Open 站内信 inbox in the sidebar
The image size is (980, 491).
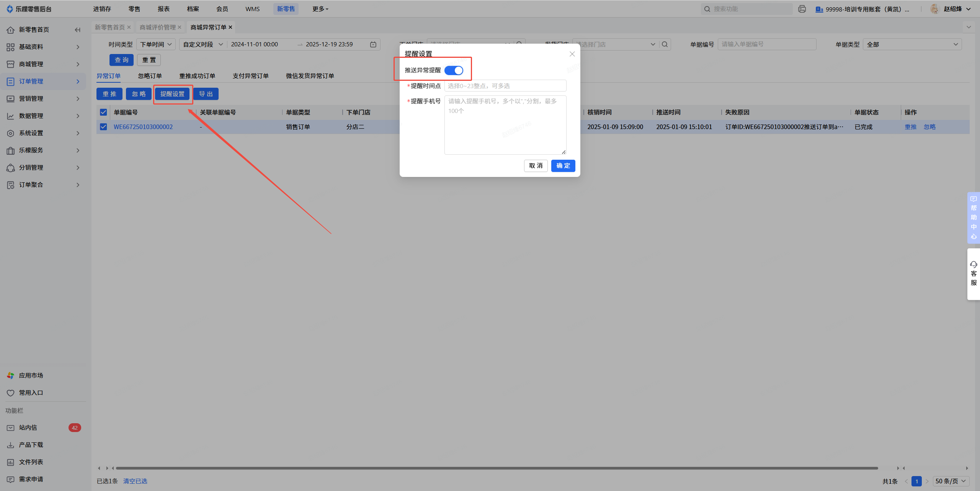[x=28, y=427]
